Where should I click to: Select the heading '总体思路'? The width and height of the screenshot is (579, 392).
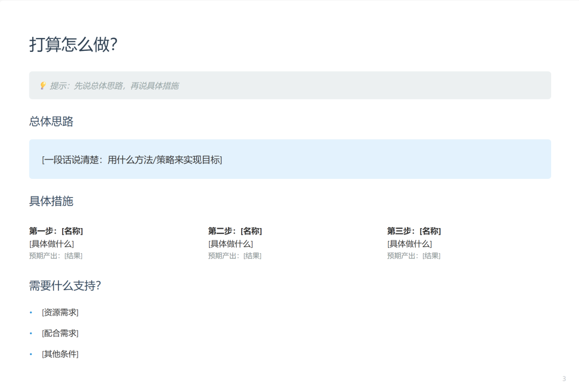coord(51,122)
